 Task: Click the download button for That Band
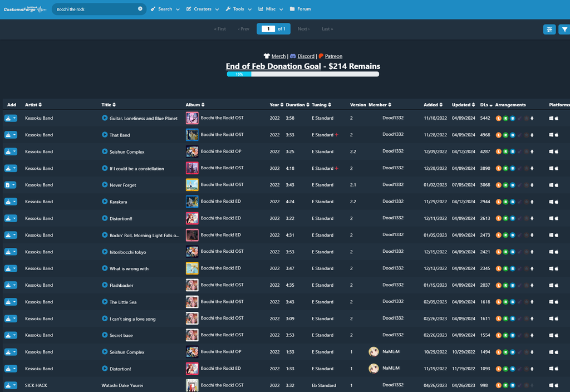click(x=8, y=135)
